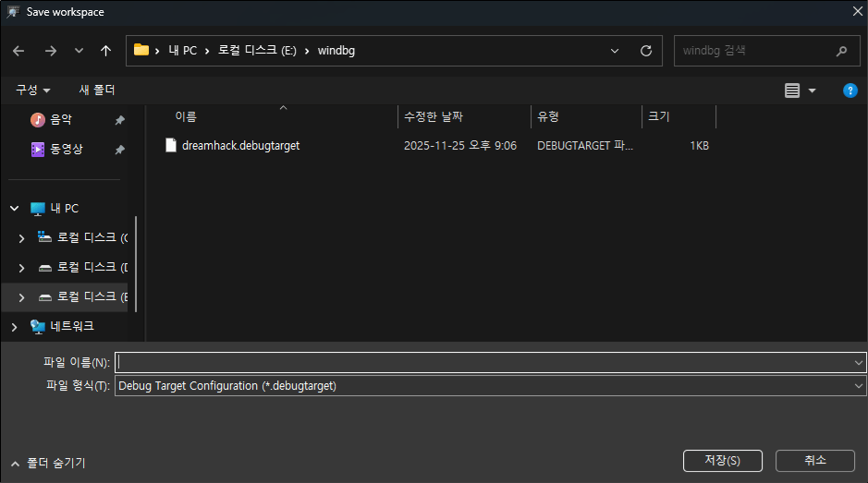Click the 저장(S) save button
The height and width of the screenshot is (483, 868).
tap(722, 460)
